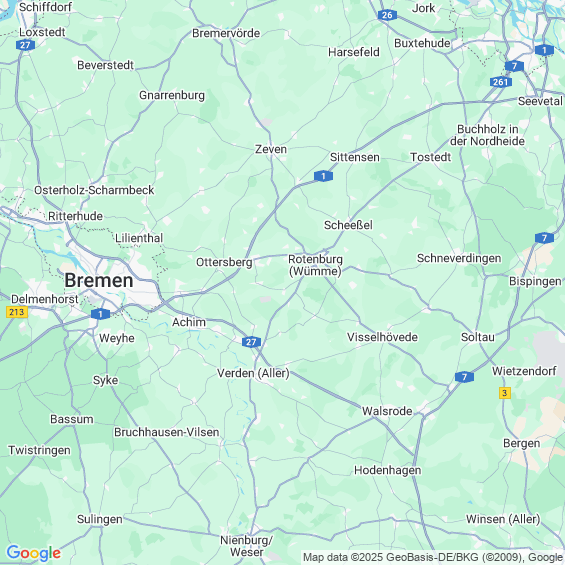The image size is (565, 565).
Task: Select the Osterholz-Scharmbeck label
Action: [94, 190]
